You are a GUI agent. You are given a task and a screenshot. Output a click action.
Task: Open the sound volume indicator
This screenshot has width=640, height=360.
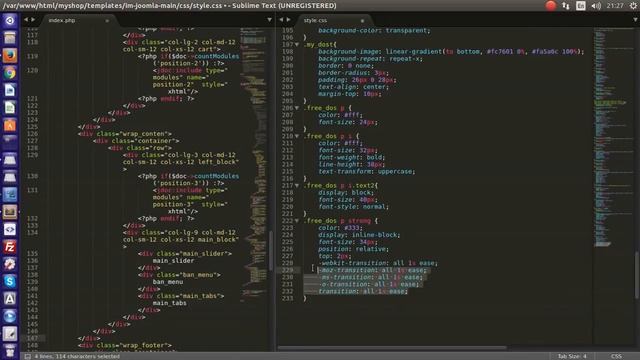(596, 5)
